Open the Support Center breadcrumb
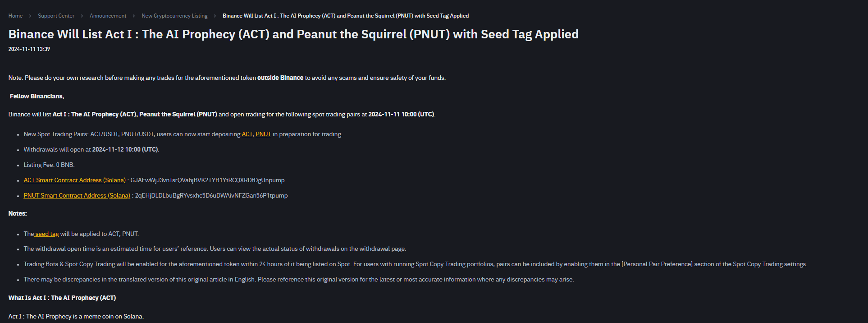The height and width of the screenshot is (323, 868). click(x=56, y=16)
